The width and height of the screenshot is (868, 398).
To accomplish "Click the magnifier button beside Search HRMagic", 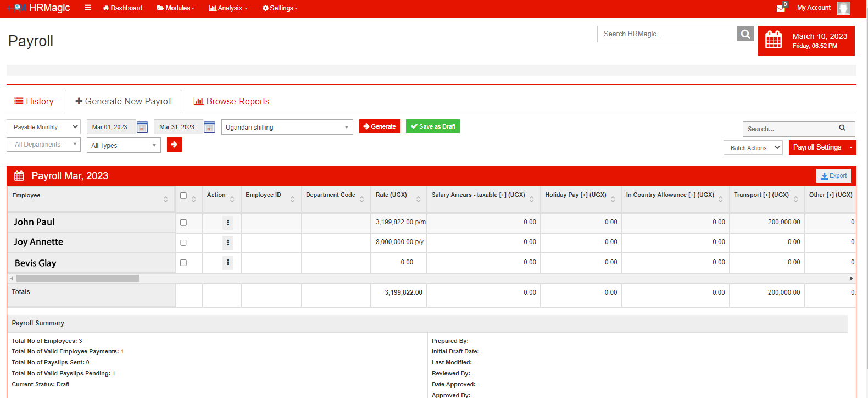I will pos(745,34).
